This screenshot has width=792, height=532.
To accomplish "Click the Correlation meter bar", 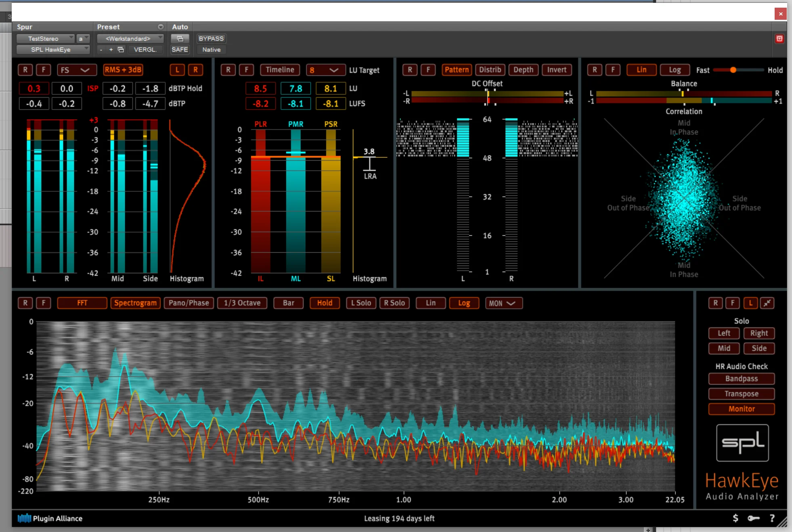I will click(x=684, y=101).
